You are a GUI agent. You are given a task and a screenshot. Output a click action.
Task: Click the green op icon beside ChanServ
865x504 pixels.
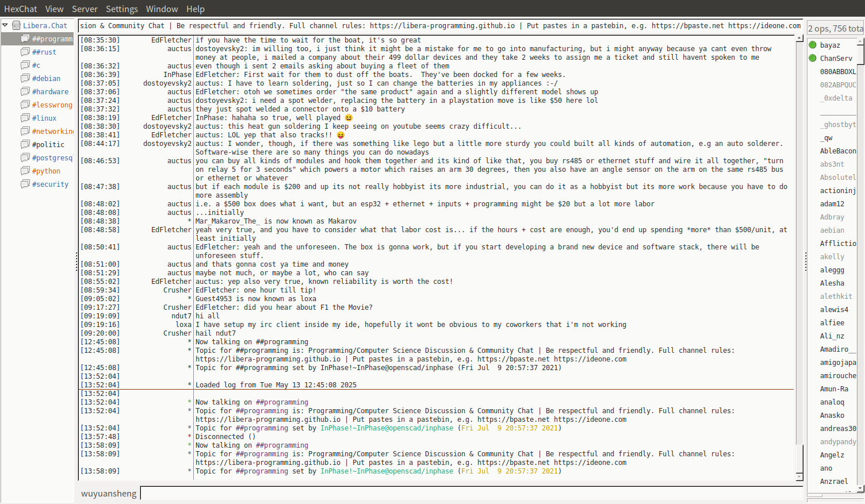[x=813, y=58]
